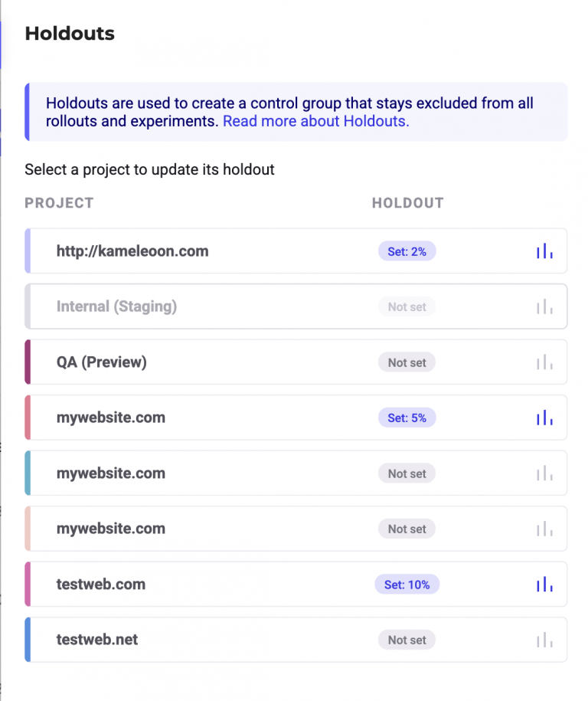Click the HOLDOUT column header
588x701 pixels.
407,203
